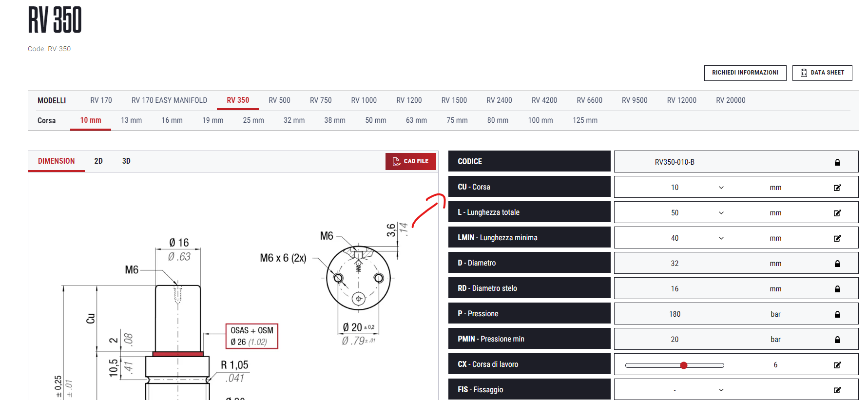Choose the 63 mm stroke
This screenshot has height=400, width=868.
click(x=416, y=120)
